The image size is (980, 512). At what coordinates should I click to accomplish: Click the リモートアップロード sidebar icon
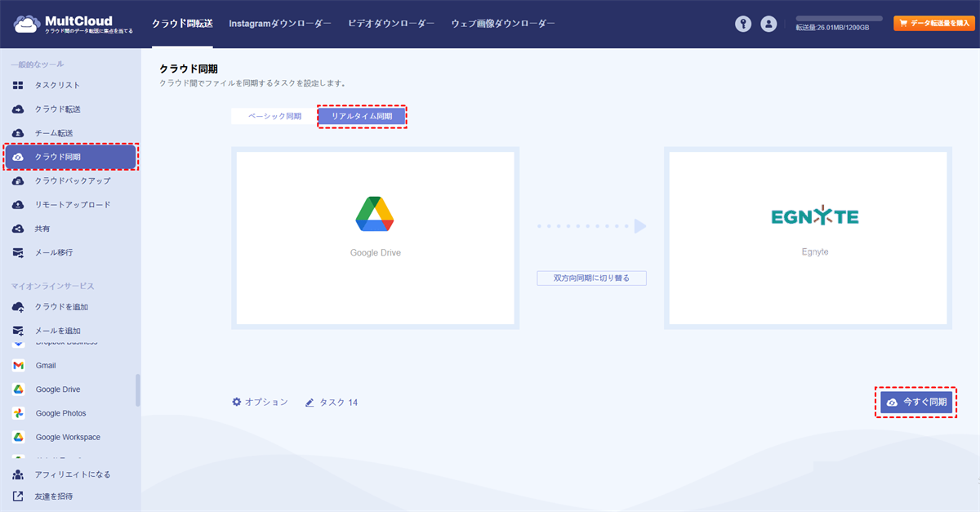(x=18, y=205)
